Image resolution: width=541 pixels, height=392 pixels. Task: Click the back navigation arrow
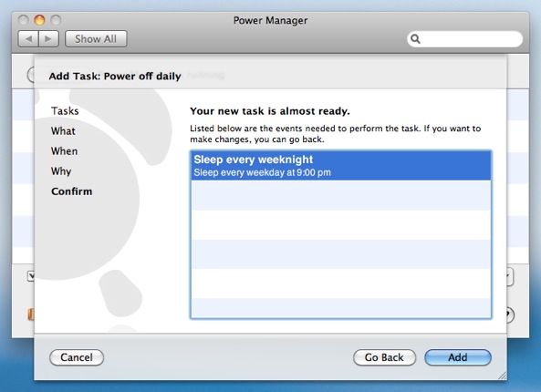28,38
